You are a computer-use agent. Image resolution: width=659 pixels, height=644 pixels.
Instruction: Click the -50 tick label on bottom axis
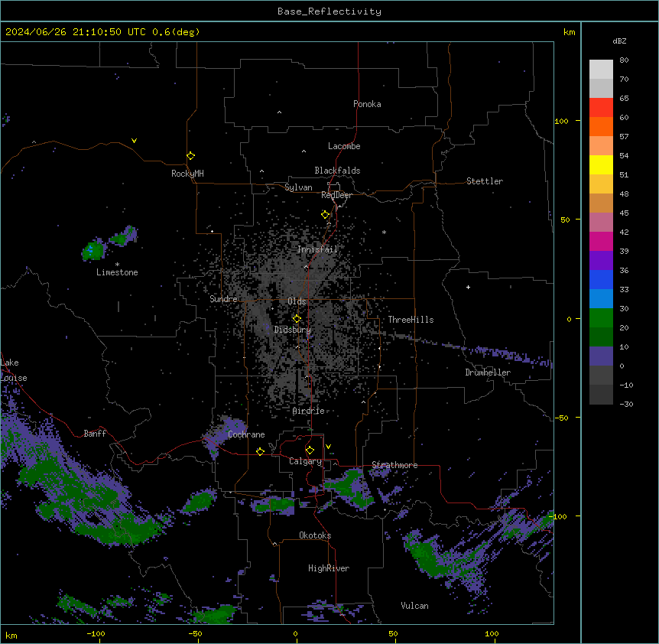click(x=195, y=633)
